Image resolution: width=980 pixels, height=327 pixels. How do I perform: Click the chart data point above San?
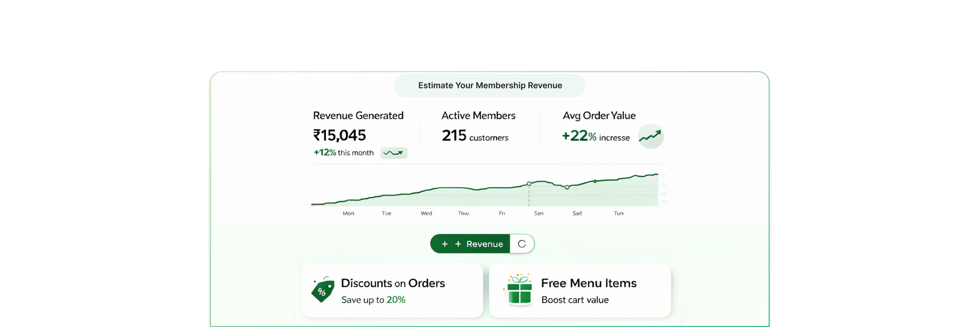[x=529, y=183]
